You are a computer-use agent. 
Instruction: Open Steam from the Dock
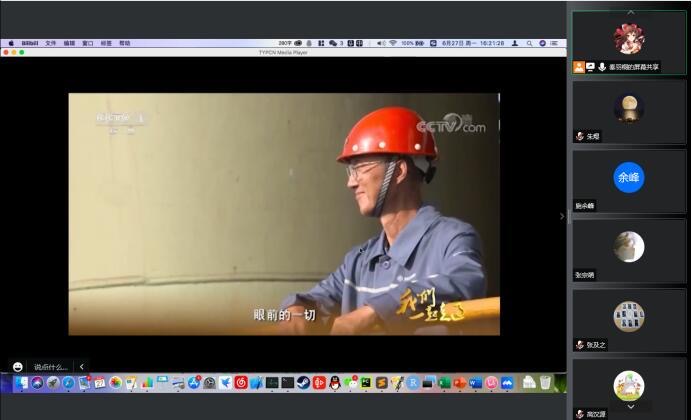tap(303, 382)
